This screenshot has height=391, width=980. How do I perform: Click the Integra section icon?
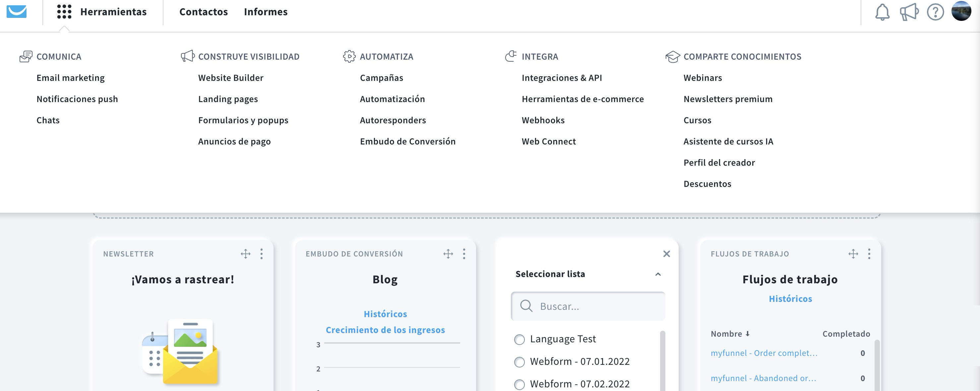[x=511, y=56]
